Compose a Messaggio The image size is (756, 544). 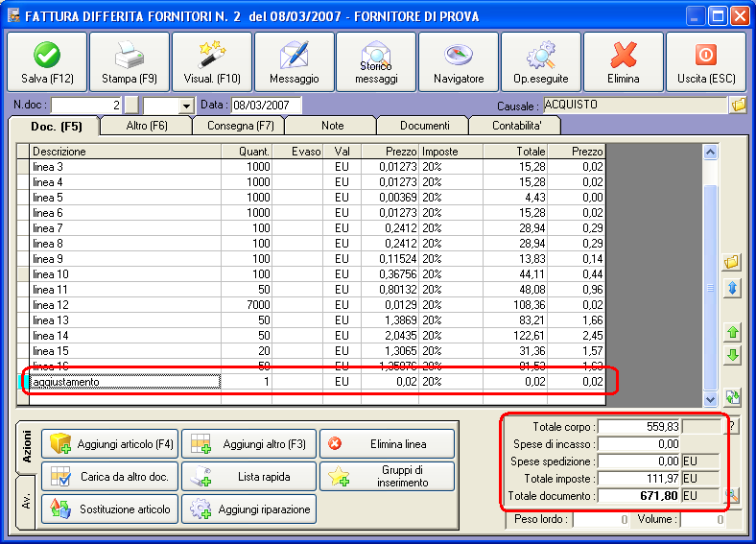295,61
